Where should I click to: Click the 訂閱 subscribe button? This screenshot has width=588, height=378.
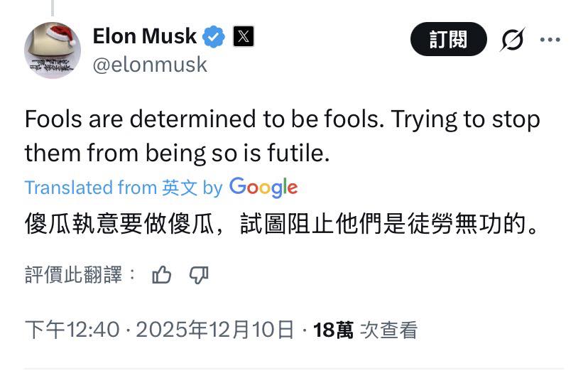[x=448, y=40]
